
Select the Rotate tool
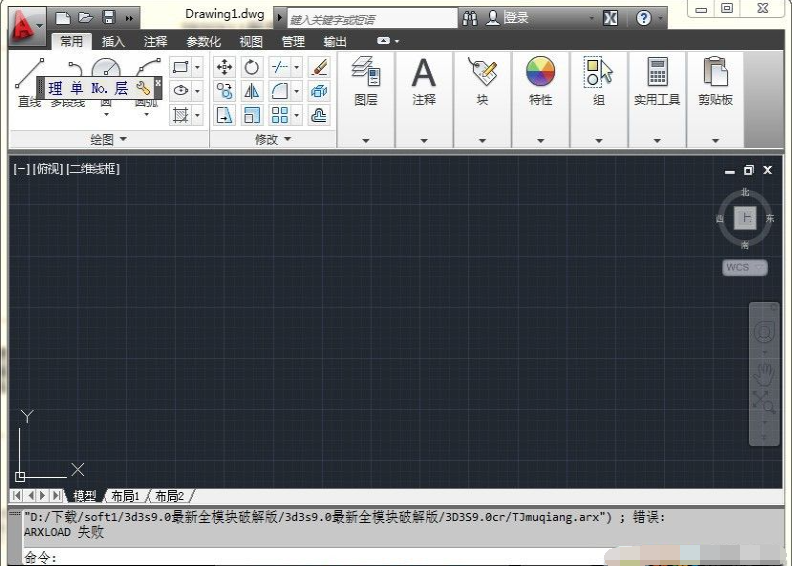point(252,67)
